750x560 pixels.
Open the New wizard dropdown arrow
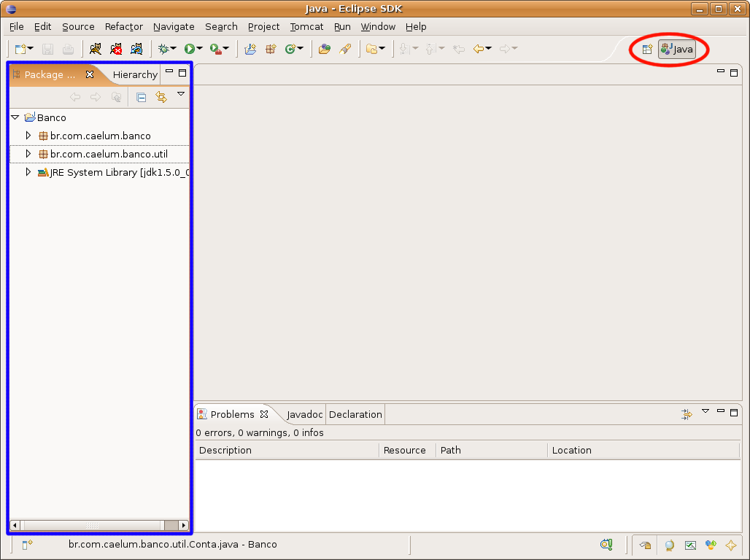point(31,48)
